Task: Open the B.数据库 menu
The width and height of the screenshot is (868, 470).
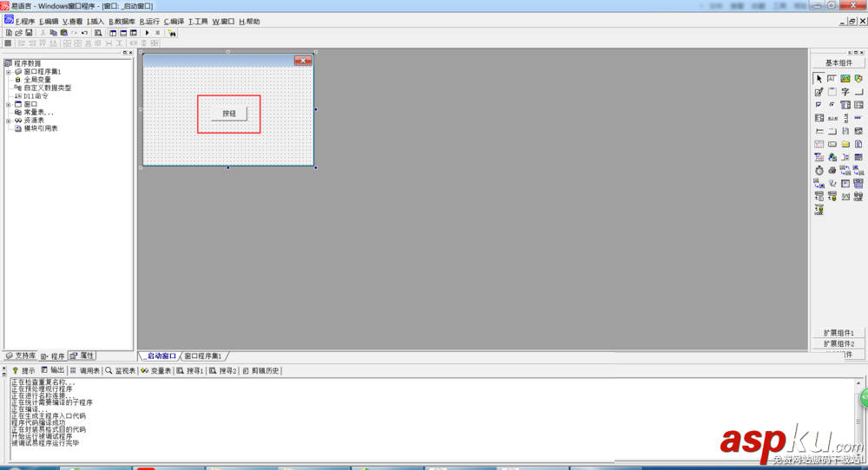Action: [x=122, y=22]
